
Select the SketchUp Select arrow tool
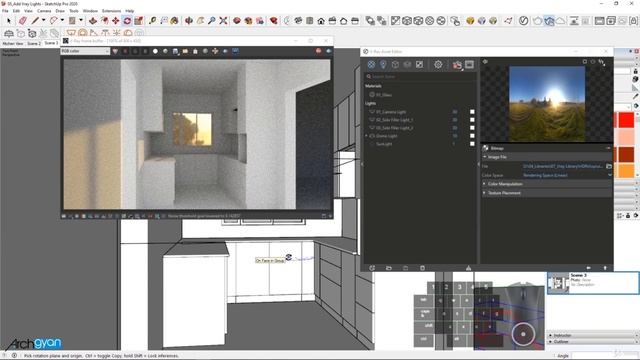point(9,20)
